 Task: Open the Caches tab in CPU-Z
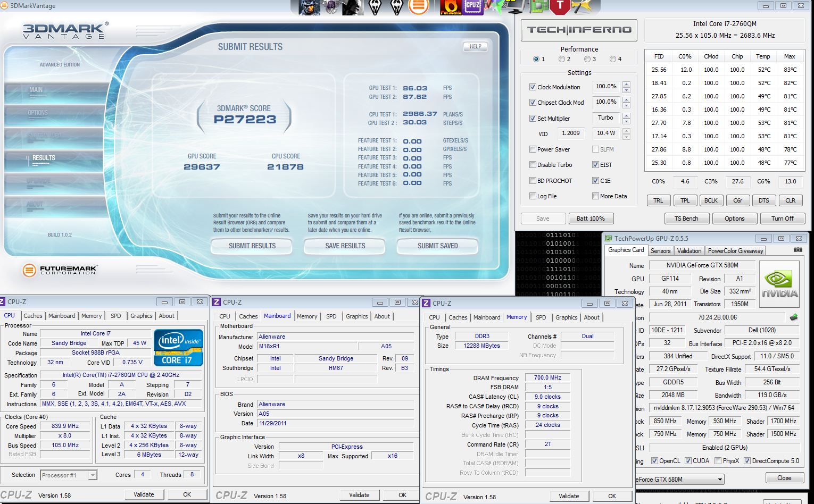click(32, 316)
